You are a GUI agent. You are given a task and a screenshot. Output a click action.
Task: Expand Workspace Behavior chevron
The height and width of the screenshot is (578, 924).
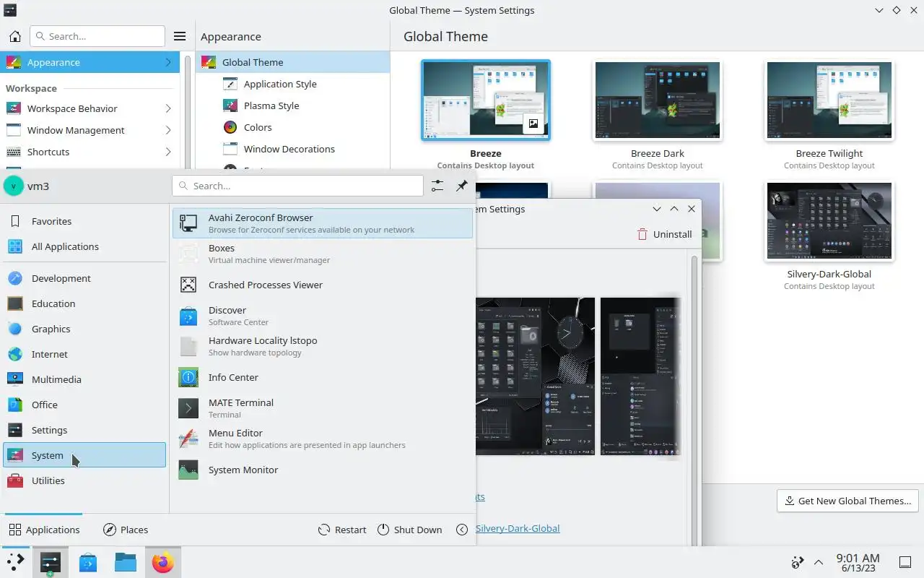168,108
